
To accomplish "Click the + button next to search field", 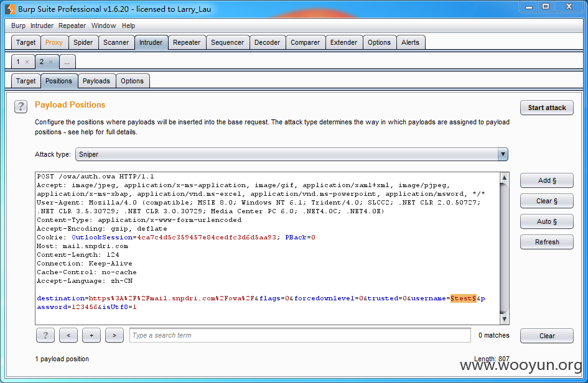I will [x=91, y=335].
